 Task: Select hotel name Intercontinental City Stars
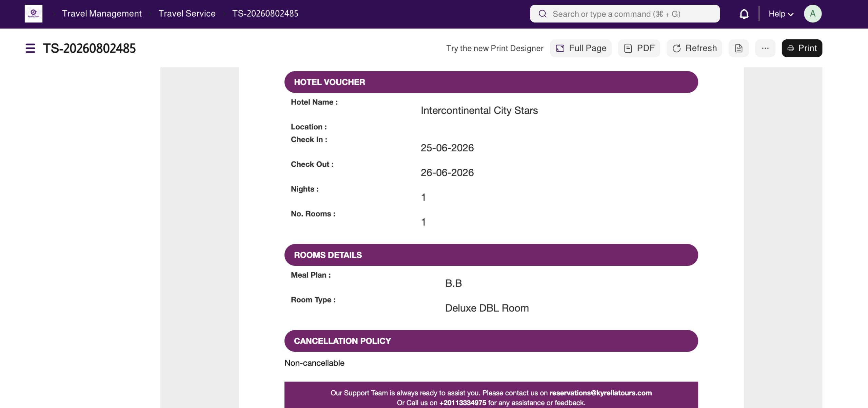[x=479, y=110]
